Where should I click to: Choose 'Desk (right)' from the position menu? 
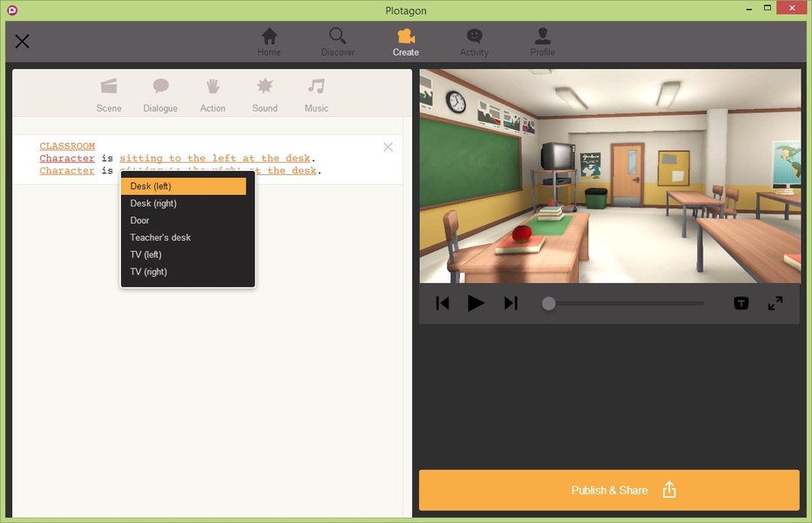point(153,203)
